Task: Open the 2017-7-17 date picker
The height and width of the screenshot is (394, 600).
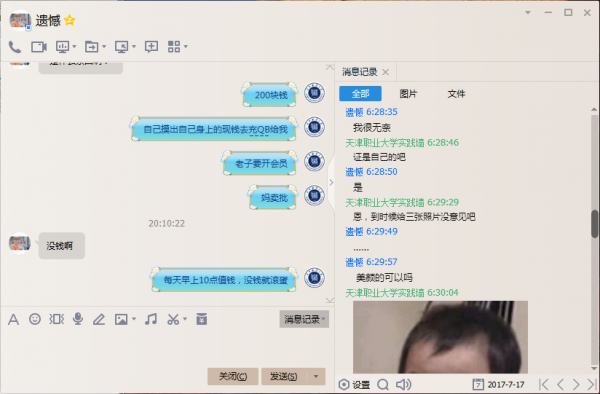Action: click(499, 384)
